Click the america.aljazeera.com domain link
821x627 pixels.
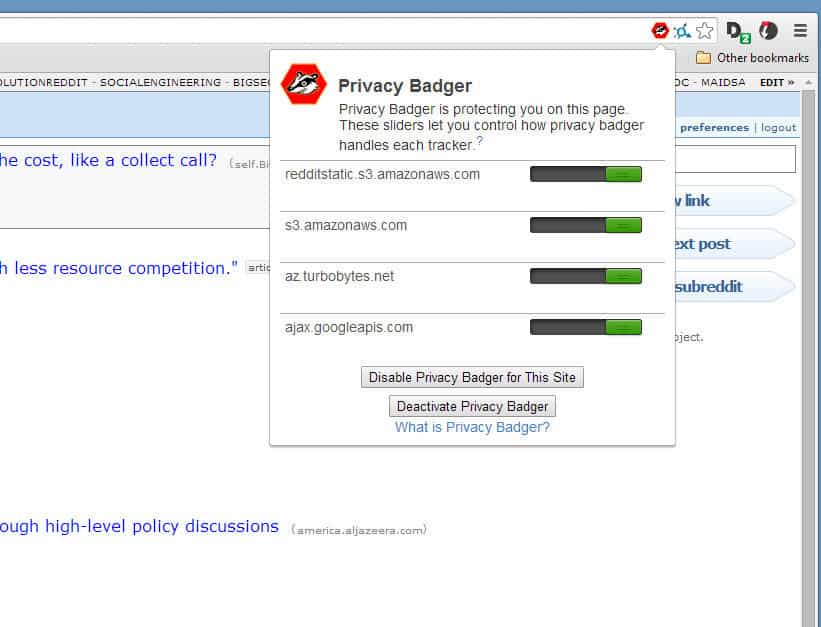coord(359,530)
